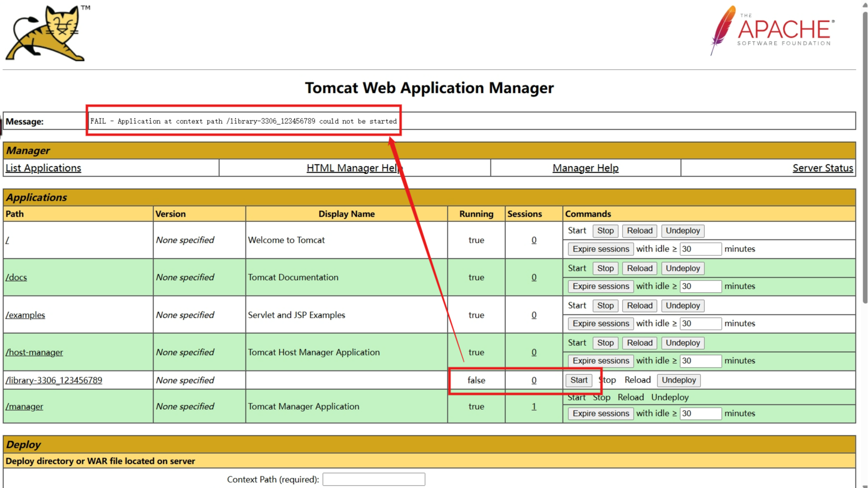868x488 pixels.
Task: Open the List Applications link
Action: point(43,168)
